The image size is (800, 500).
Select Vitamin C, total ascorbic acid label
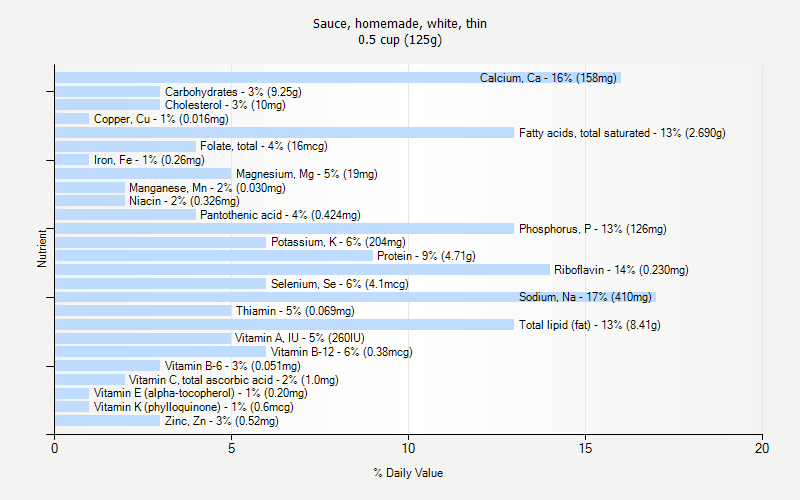pyautogui.click(x=233, y=380)
